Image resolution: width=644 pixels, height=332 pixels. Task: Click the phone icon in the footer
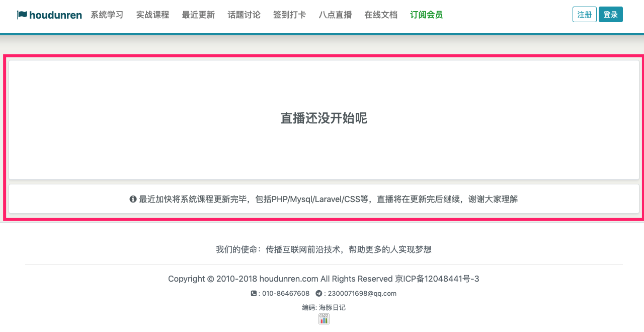pyautogui.click(x=254, y=293)
